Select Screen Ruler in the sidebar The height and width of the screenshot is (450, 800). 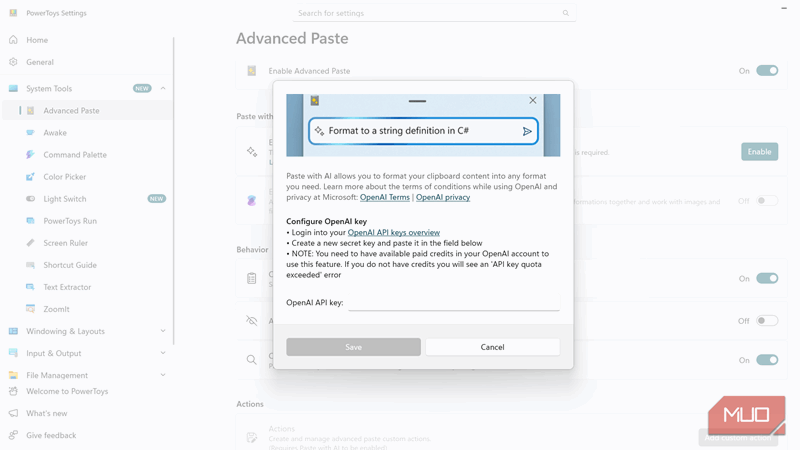click(87, 243)
